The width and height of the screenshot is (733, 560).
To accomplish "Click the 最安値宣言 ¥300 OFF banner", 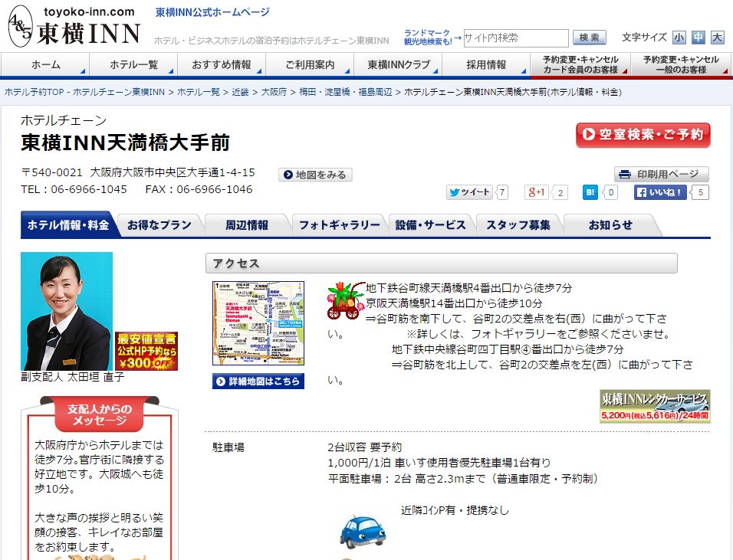I will [x=146, y=351].
